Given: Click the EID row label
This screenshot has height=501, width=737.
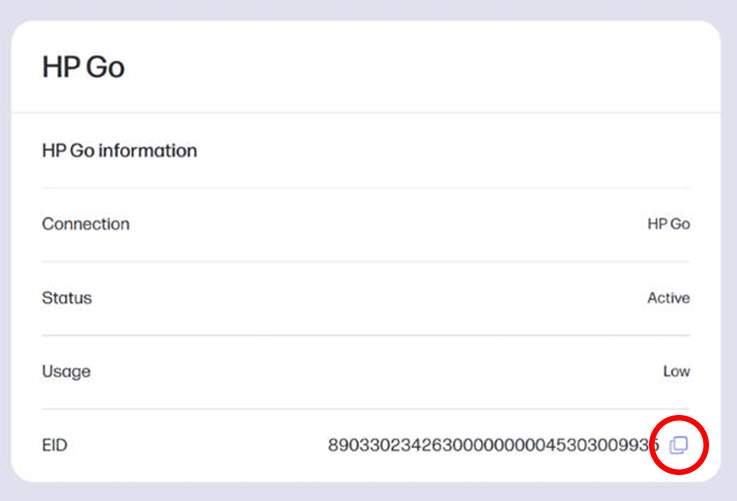Looking at the screenshot, I should (54, 445).
